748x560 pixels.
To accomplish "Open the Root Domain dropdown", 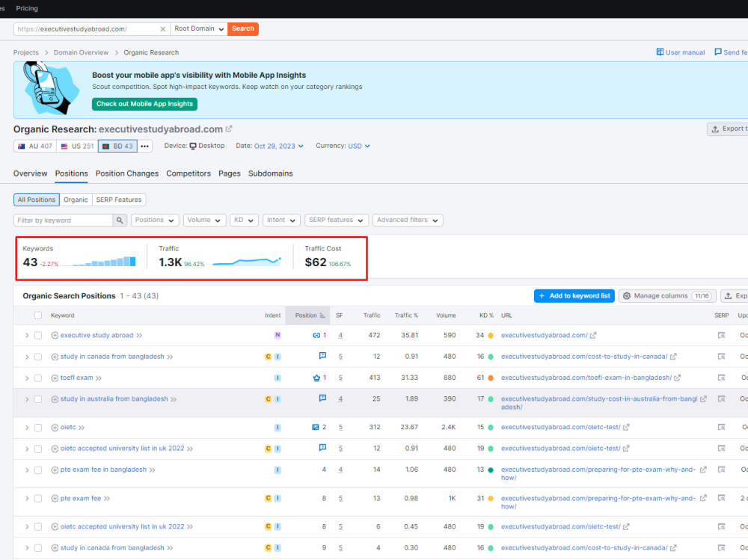I will (199, 29).
